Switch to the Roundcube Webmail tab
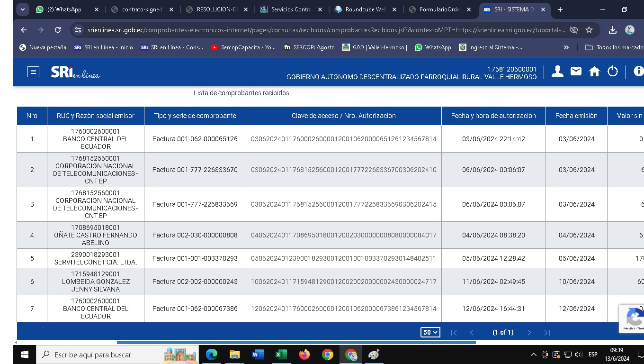This screenshot has height=364, width=644. coord(365,9)
